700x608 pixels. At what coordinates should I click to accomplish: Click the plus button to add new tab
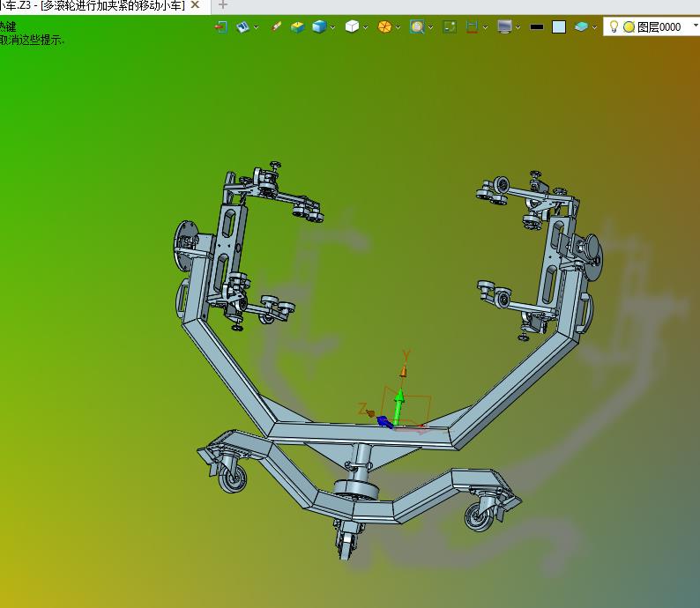(x=223, y=5)
